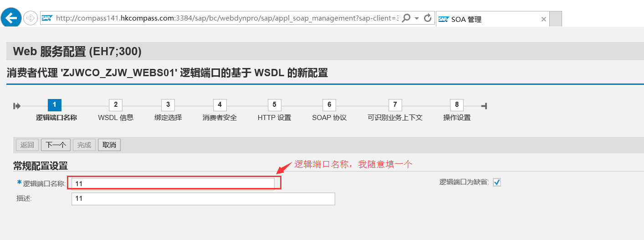Select roadmap step 5 HTTP 设置
Image resolution: width=644 pixels, height=240 pixels.
[274, 105]
